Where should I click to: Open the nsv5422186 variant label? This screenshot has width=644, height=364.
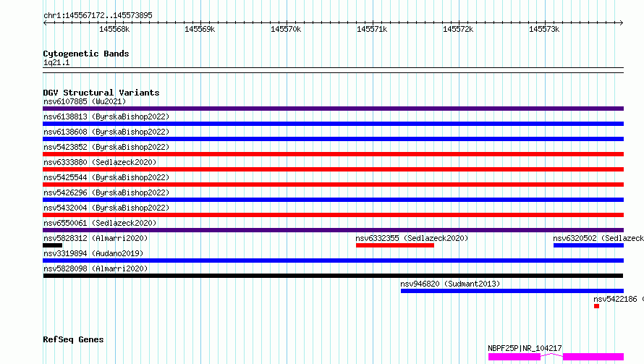619,299
